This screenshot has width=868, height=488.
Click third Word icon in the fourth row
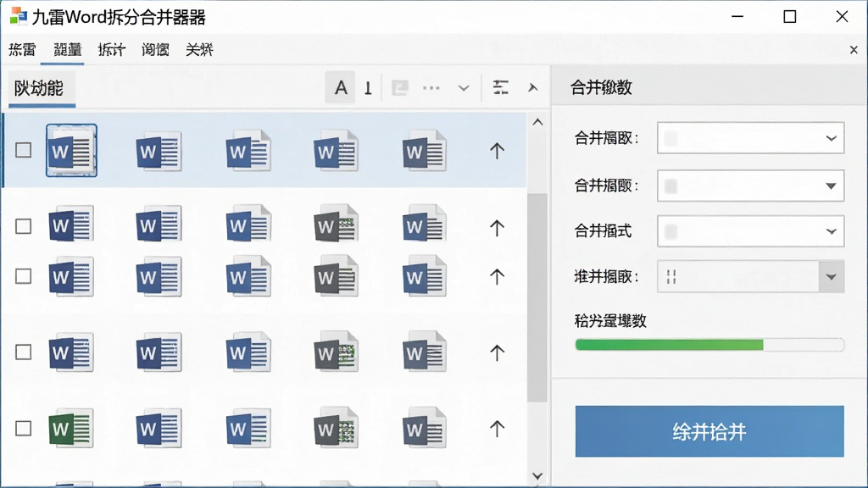(248, 352)
